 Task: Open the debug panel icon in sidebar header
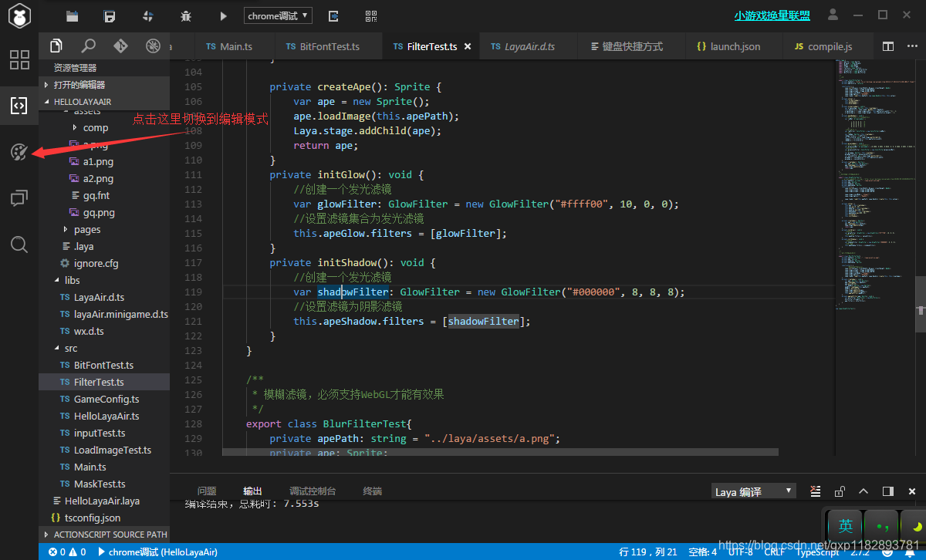pyautogui.click(x=154, y=46)
